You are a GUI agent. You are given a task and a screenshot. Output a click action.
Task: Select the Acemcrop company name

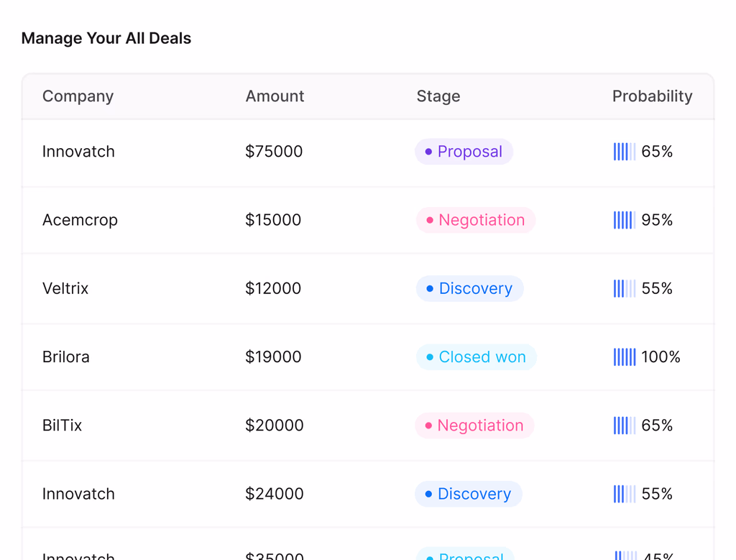(80, 220)
